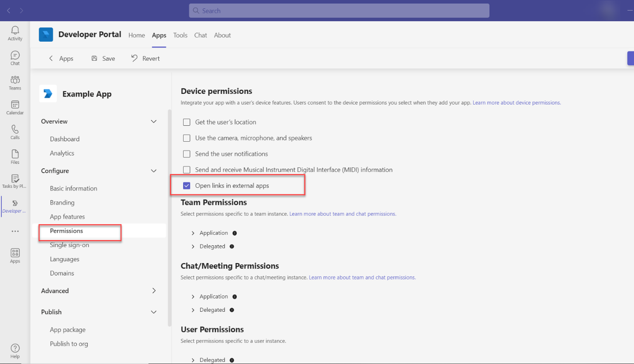
Task: Check Use the camera, microphone, and speakers
Action: (x=187, y=138)
